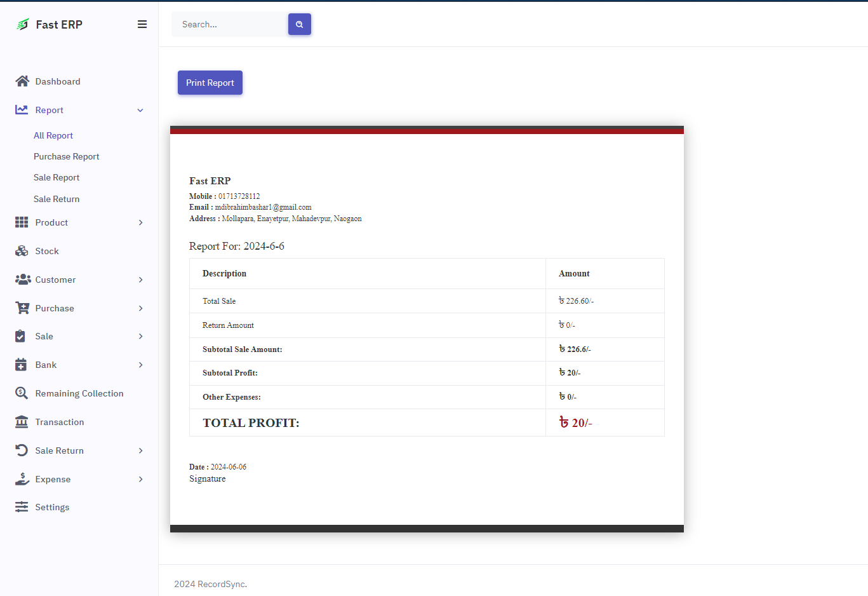868x596 pixels.
Task: Click the Stock boxes icon
Action: point(22,251)
